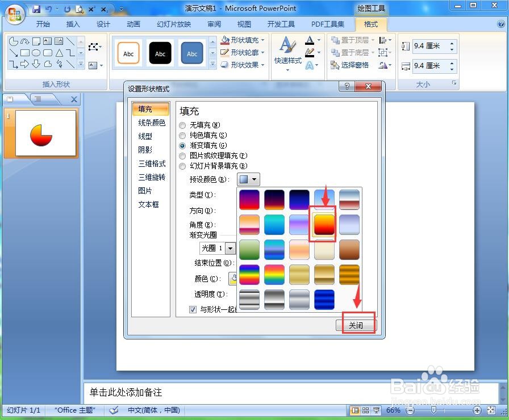Screen dimensions: 509x420
Task: Select the right arrow shape in the gallery
Action: 24,64
